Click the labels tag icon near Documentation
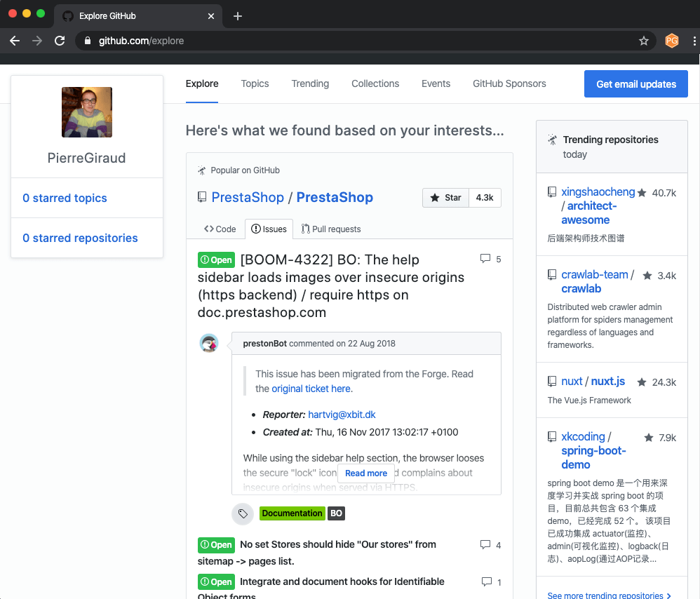This screenshot has width=700, height=599. point(243,513)
